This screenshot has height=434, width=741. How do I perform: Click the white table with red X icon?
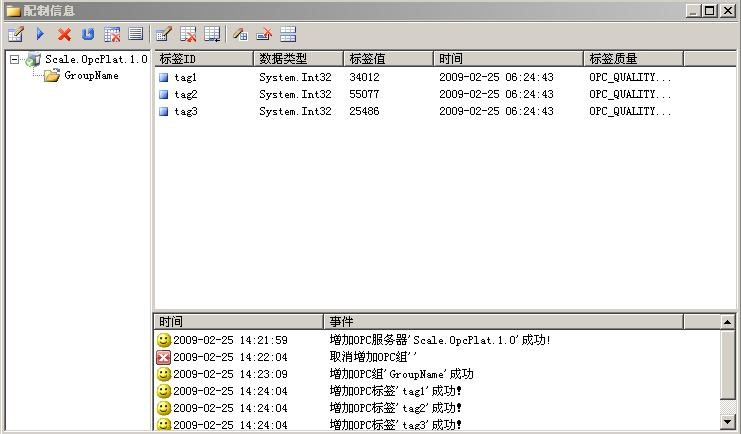188,34
